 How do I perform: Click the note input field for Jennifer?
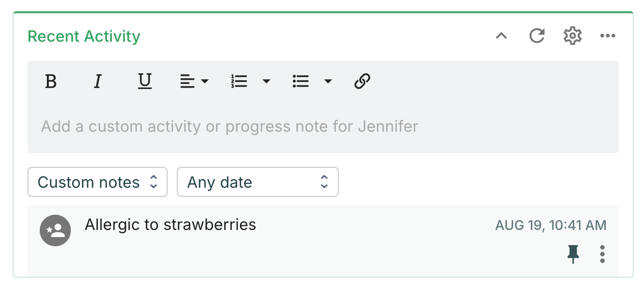tap(229, 126)
